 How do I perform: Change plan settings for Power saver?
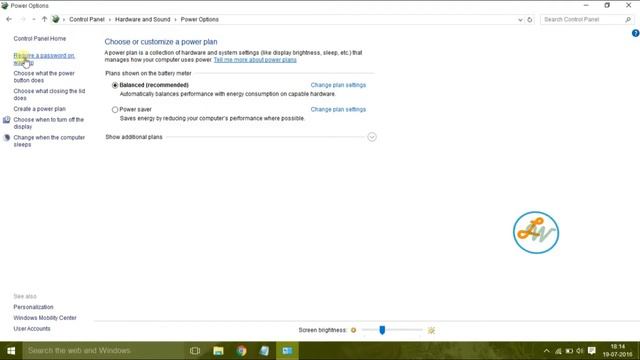338,109
